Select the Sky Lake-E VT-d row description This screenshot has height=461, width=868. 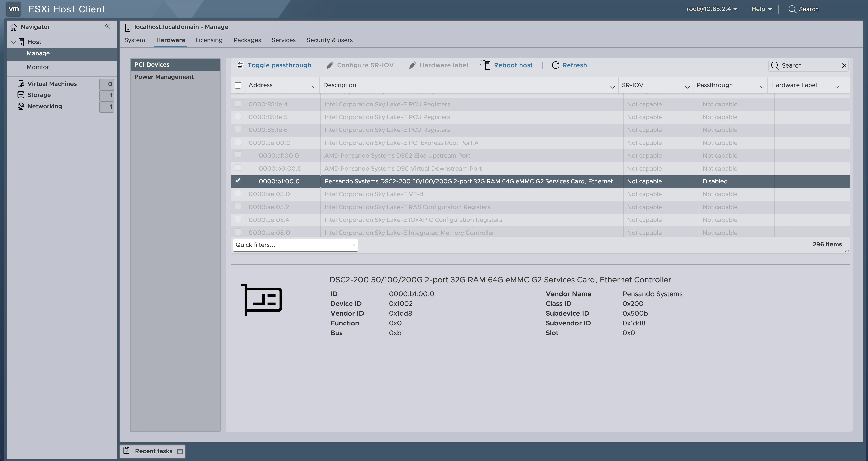click(x=373, y=194)
